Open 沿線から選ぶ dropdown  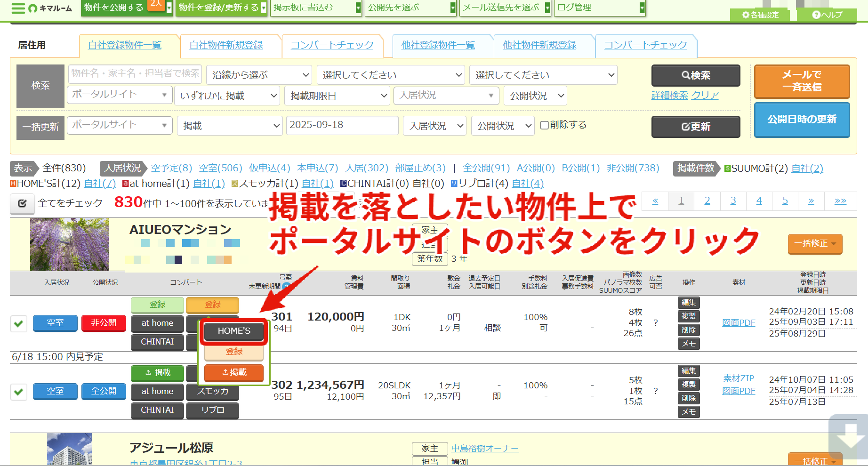pos(259,75)
